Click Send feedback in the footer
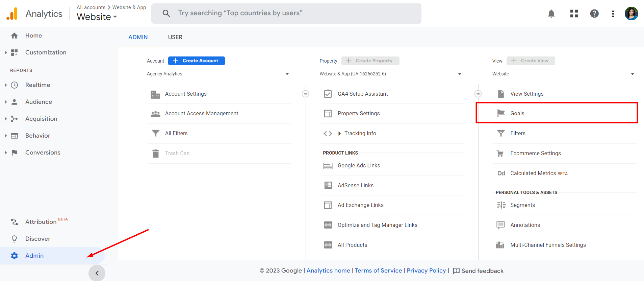This screenshot has width=644, height=281. click(478, 271)
